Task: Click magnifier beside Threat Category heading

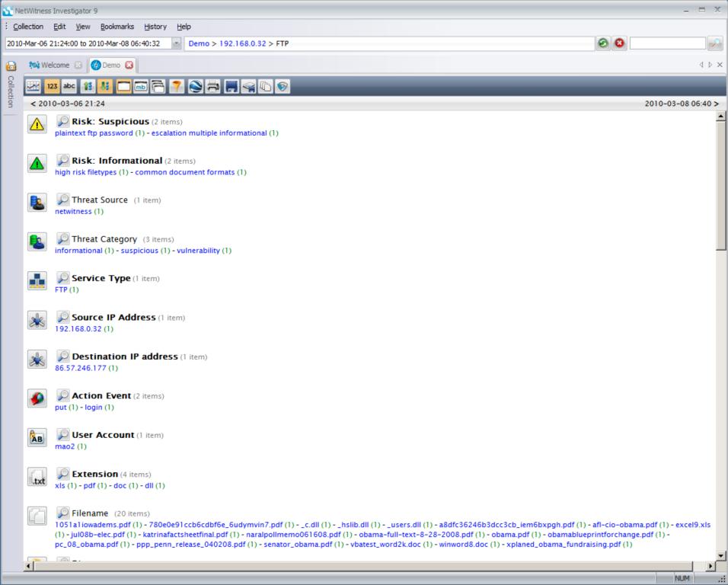Action: [x=62, y=238]
